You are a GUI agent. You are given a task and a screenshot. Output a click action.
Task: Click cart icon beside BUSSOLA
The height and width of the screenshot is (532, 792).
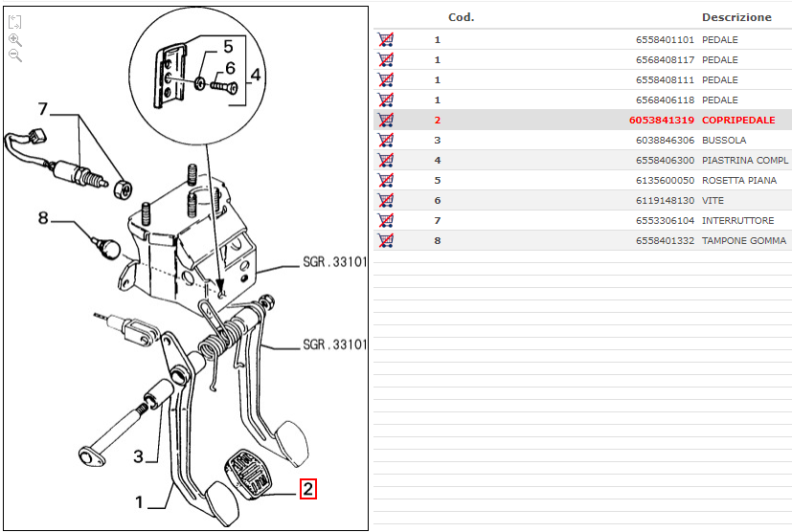386,141
